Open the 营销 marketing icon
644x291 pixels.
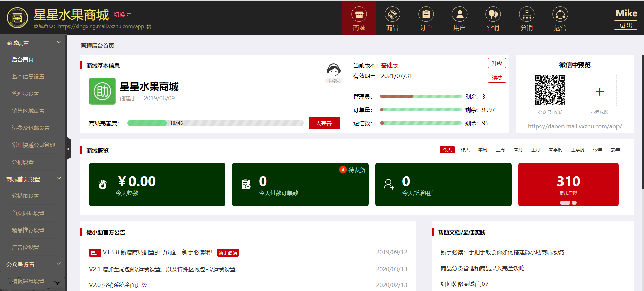tap(493, 15)
